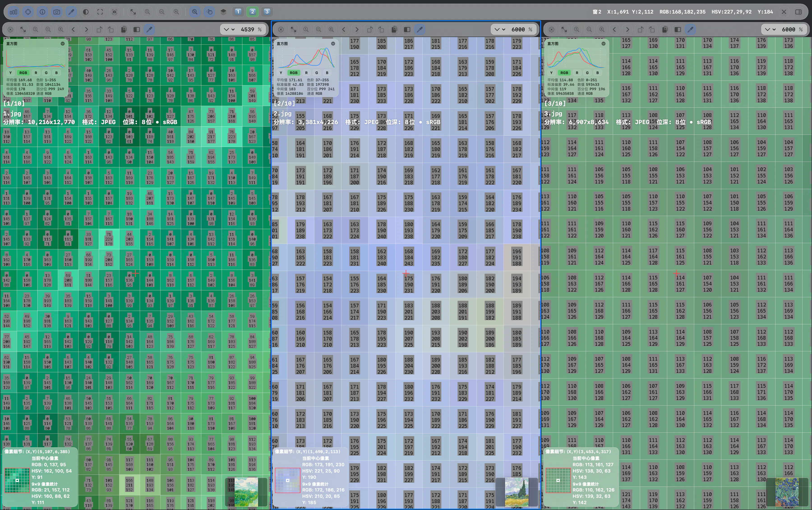Click small chevron beside 4539 % zoom
The height and width of the screenshot is (510, 812).
pos(233,29)
